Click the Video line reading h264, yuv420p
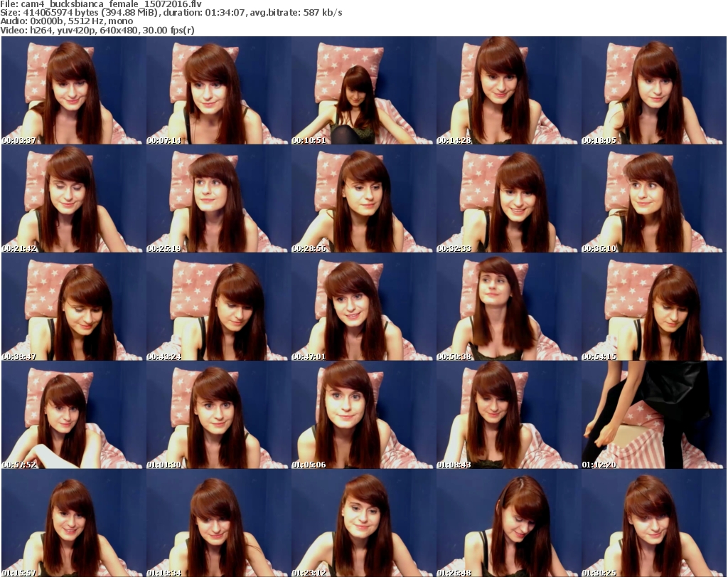 97,30
